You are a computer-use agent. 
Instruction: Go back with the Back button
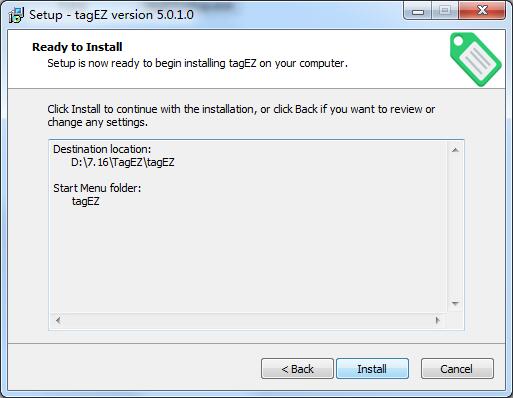[297, 369]
